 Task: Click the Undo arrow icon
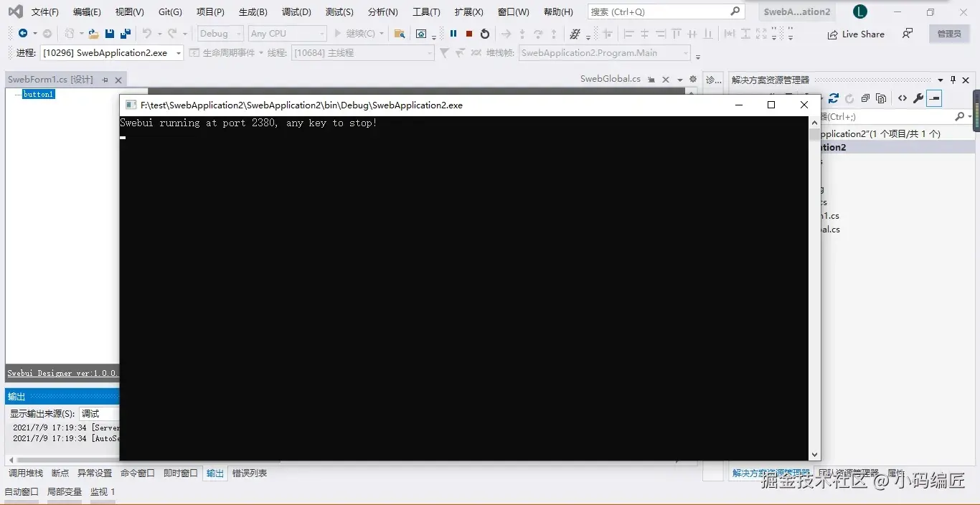click(147, 34)
